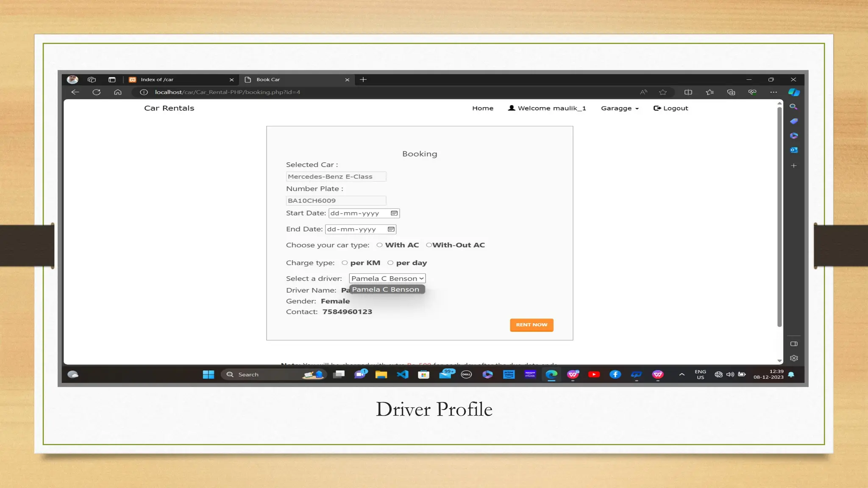
Task: Open the browser profile avatar
Action: point(72,79)
